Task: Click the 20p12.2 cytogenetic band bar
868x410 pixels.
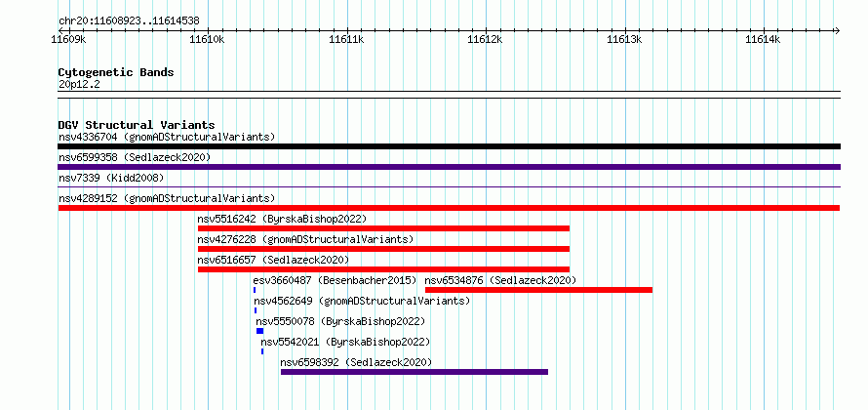Action: 449,95
